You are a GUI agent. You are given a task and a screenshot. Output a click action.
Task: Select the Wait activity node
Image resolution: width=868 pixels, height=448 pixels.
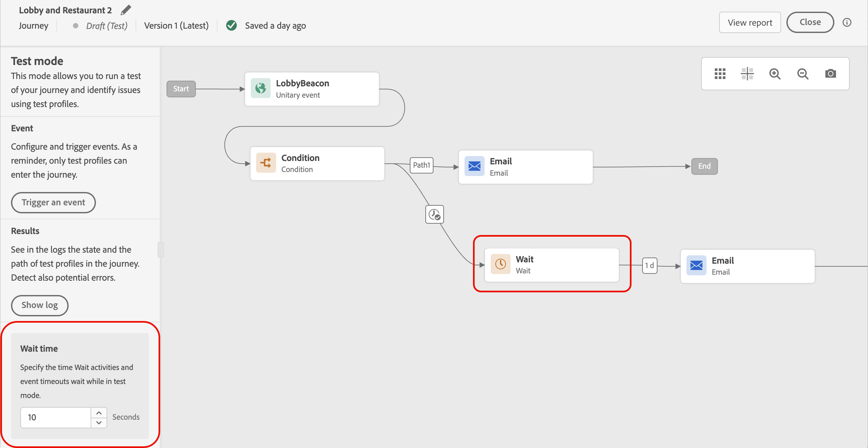(551, 265)
